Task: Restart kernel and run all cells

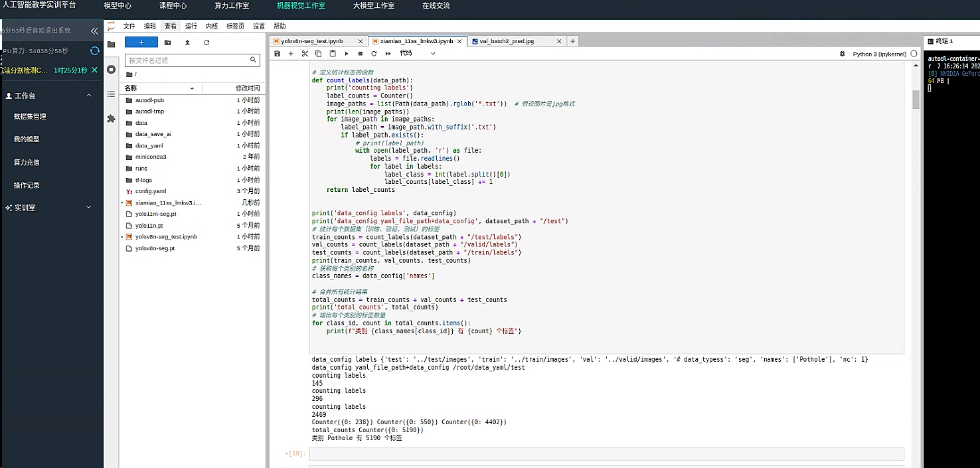Action: (x=387, y=53)
